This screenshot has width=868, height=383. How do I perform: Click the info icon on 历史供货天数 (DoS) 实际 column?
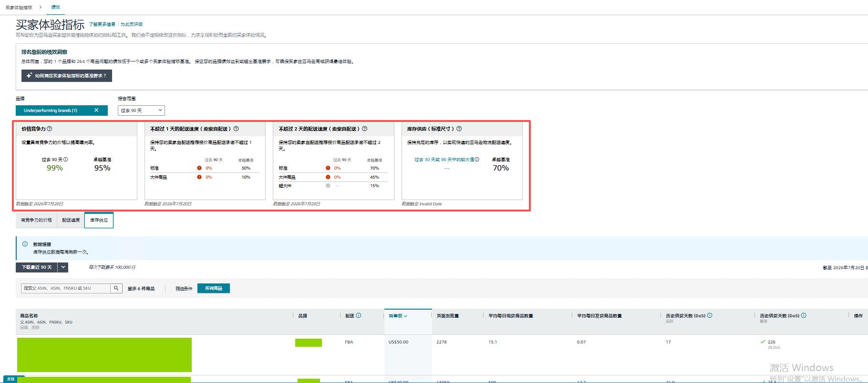coord(710,315)
